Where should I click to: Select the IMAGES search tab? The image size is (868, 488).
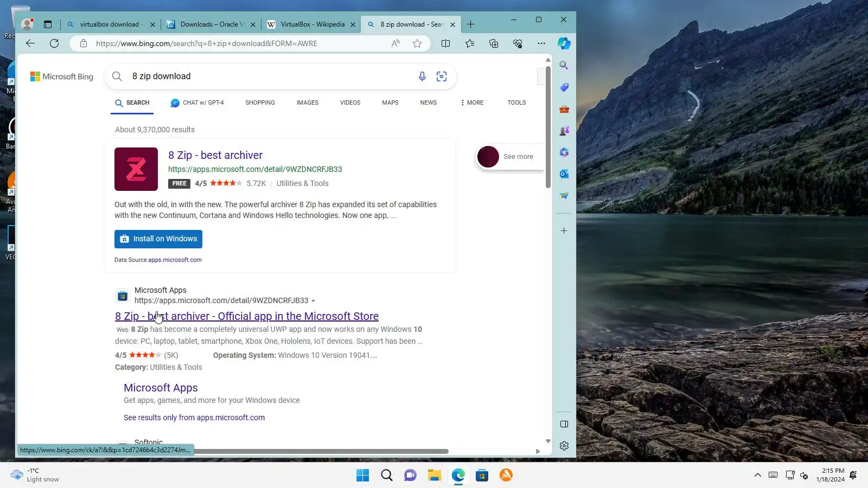308,103
